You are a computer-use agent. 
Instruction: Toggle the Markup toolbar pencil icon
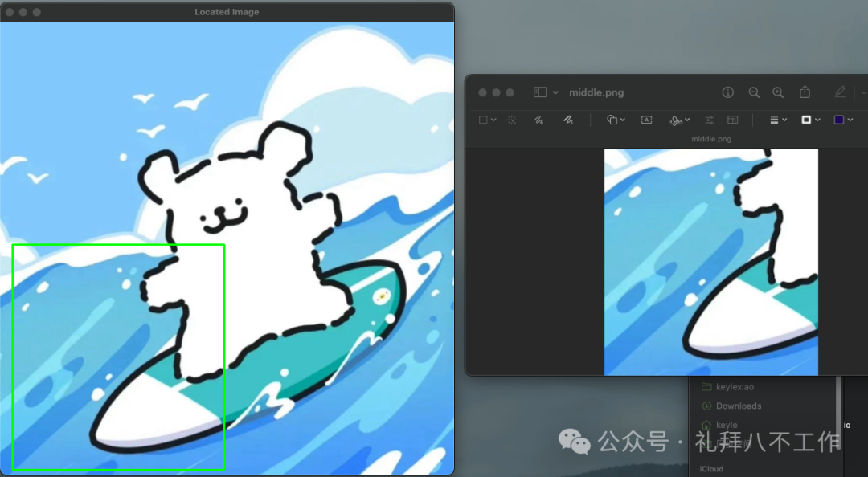(841, 92)
